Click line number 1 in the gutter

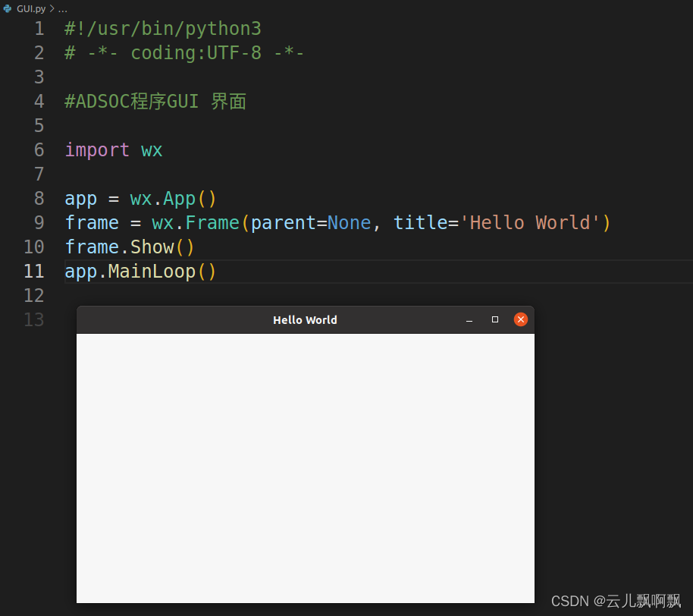click(39, 28)
